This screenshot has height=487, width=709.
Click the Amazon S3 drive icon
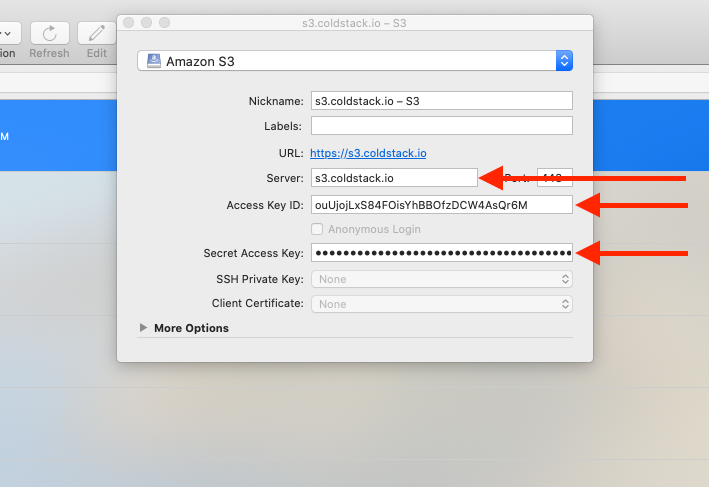[154, 61]
